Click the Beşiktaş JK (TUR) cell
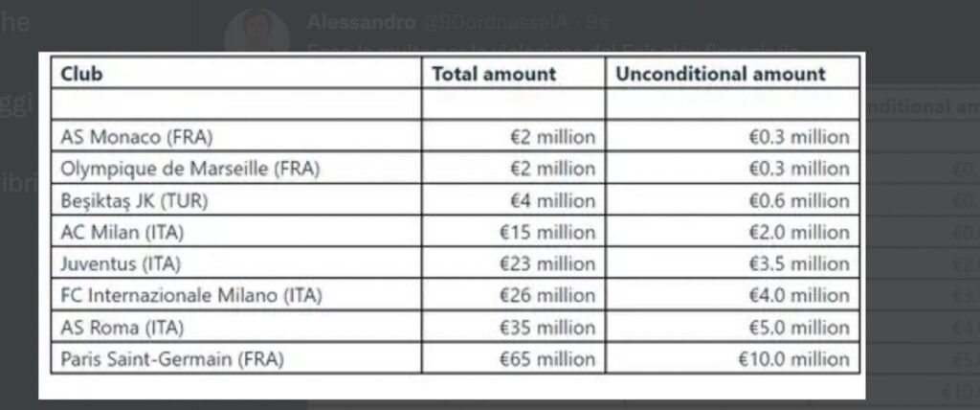The height and width of the screenshot is (410, 980). 133,201
